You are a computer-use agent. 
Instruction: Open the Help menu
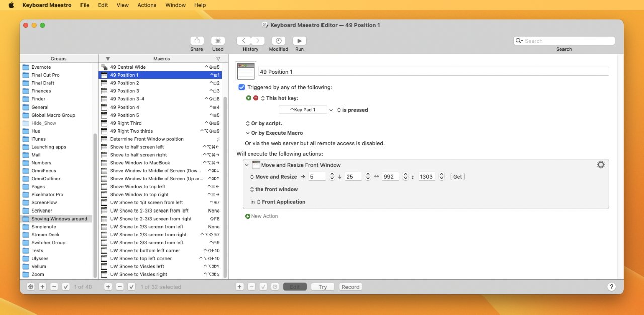point(200,5)
